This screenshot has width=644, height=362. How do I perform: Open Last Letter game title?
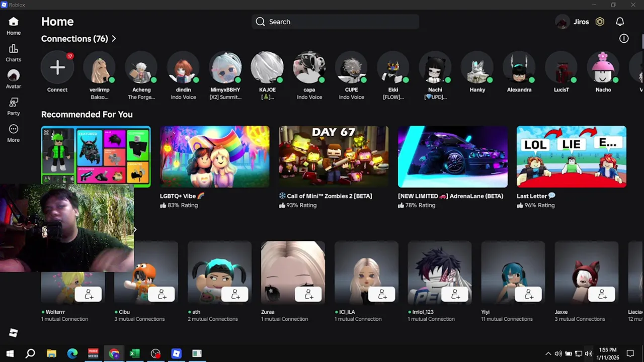tap(536, 196)
